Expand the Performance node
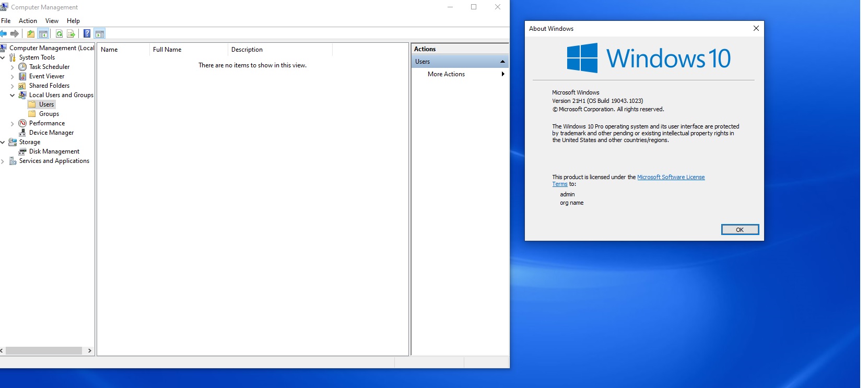The width and height of the screenshot is (868, 388). point(13,123)
